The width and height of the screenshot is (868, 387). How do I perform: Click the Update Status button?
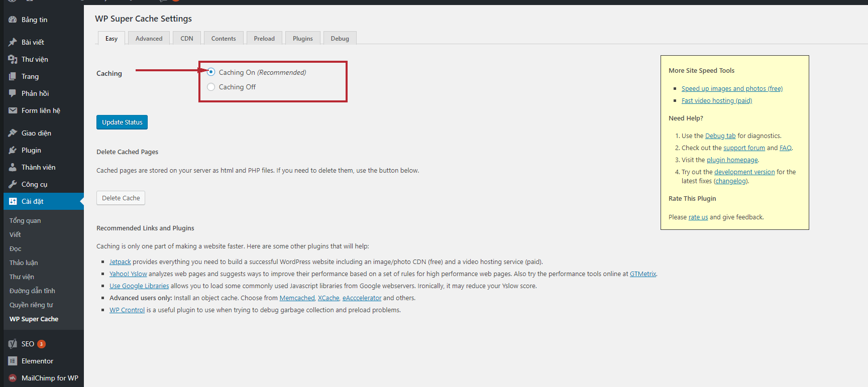122,122
